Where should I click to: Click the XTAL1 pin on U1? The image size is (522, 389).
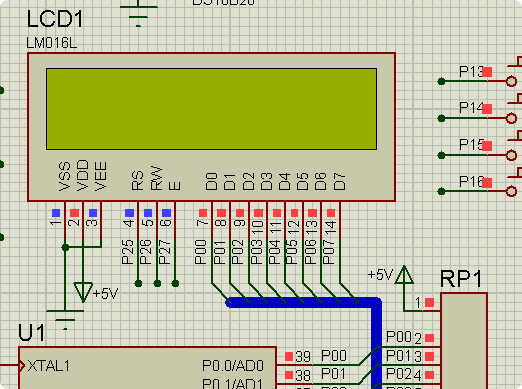click(49, 366)
